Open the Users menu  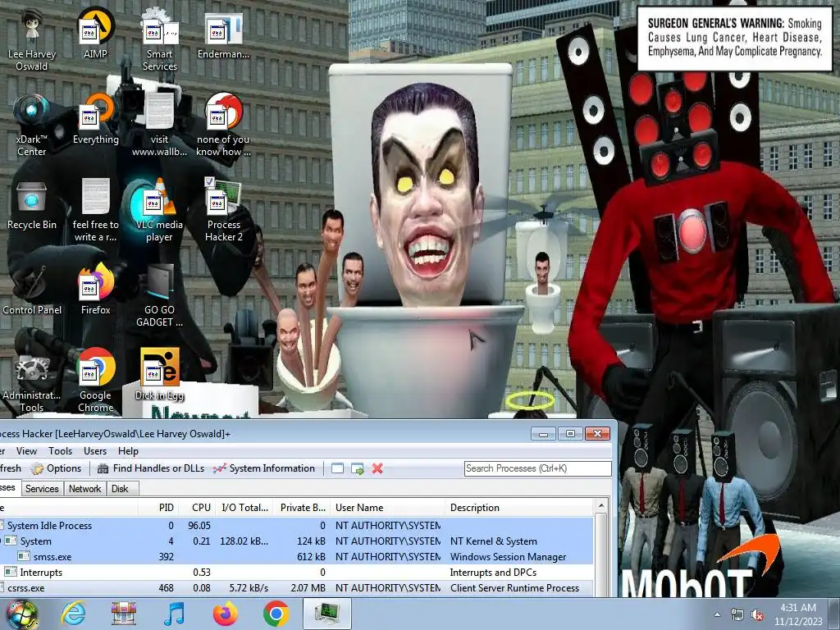95,451
